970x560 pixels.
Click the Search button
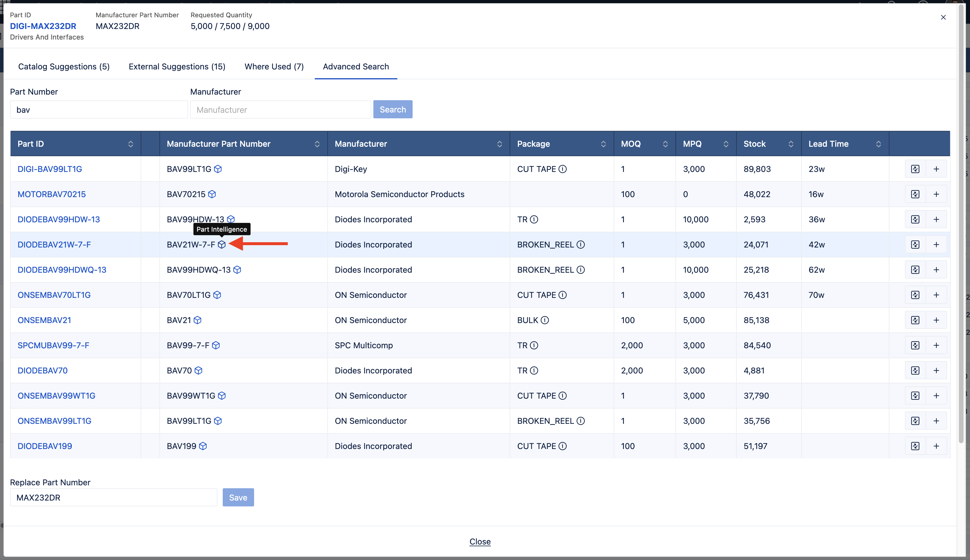click(392, 109)
